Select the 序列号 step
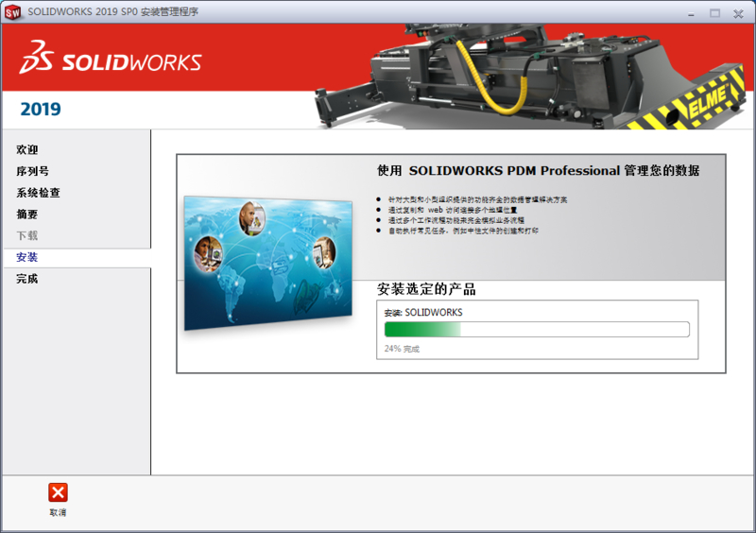Viewport: 756px width, 533px height. tap(32, 171)
